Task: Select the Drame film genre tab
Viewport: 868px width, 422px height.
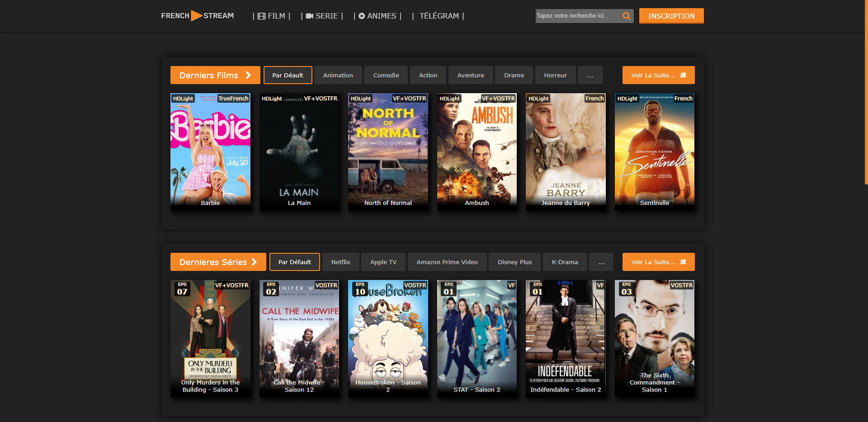Action: click(x=514, y=75)
